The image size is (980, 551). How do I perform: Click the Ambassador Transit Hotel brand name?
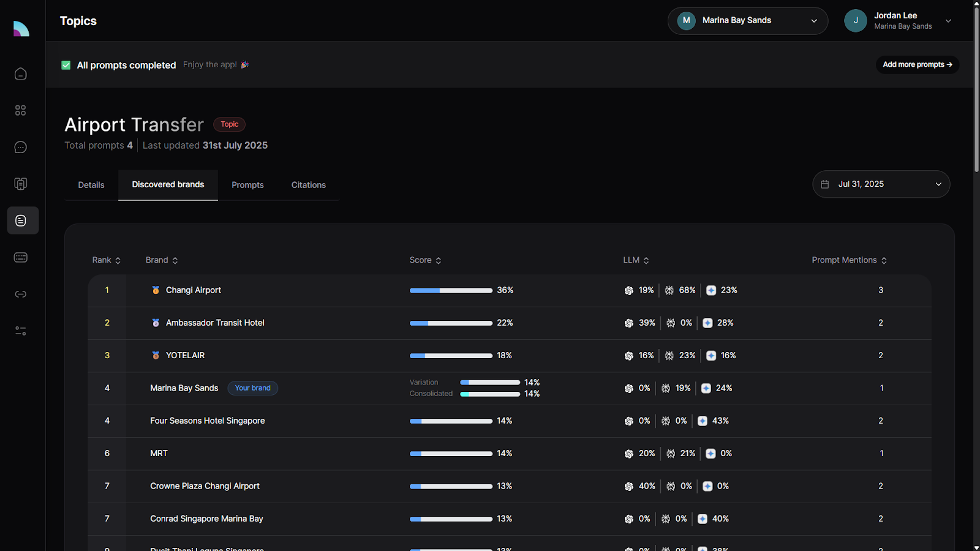coord(215,323)
